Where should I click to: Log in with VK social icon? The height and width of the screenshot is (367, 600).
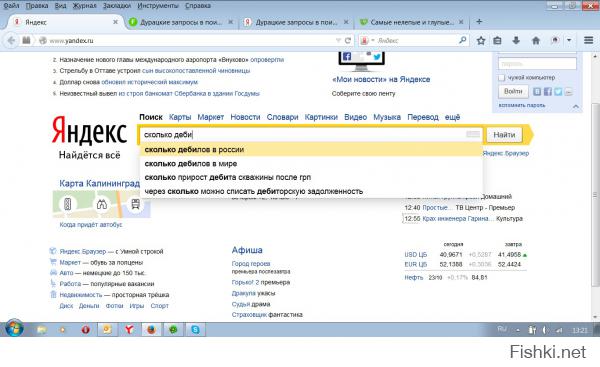(x=537, y=91)
